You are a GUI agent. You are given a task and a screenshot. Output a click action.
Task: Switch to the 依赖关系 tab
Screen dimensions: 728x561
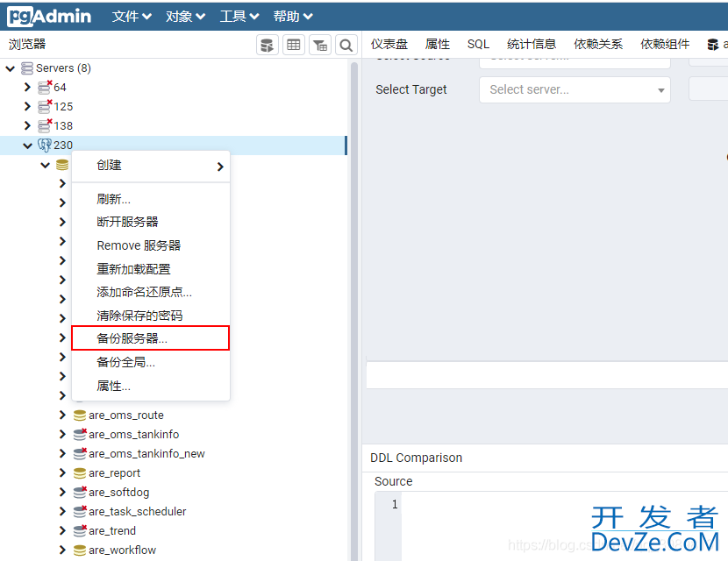[598, 44]
